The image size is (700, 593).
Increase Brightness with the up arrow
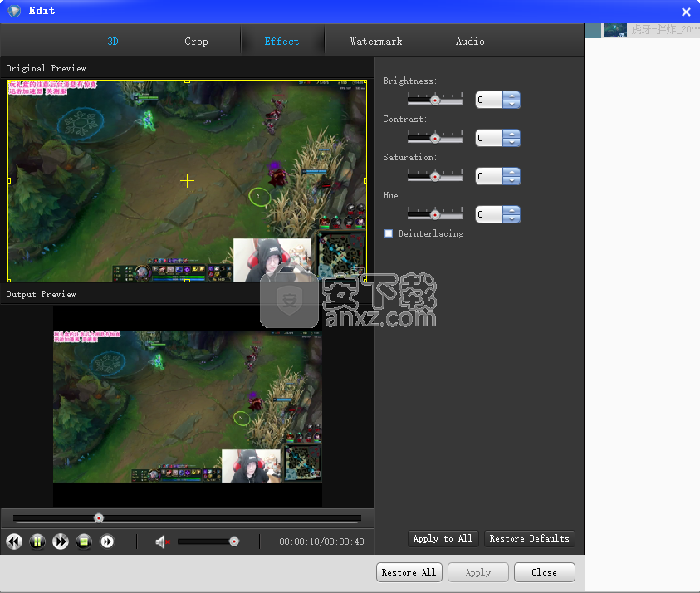click(x=512, y=96)
